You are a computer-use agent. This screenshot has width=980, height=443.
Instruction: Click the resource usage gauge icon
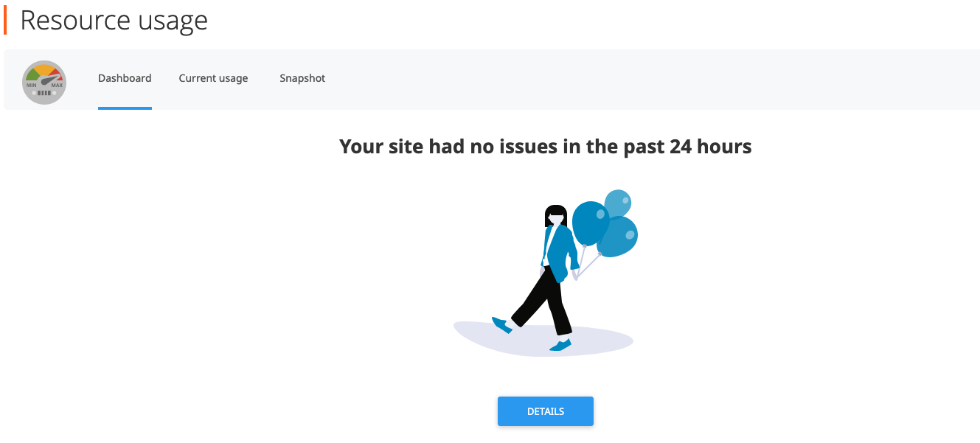pos(44,82)
